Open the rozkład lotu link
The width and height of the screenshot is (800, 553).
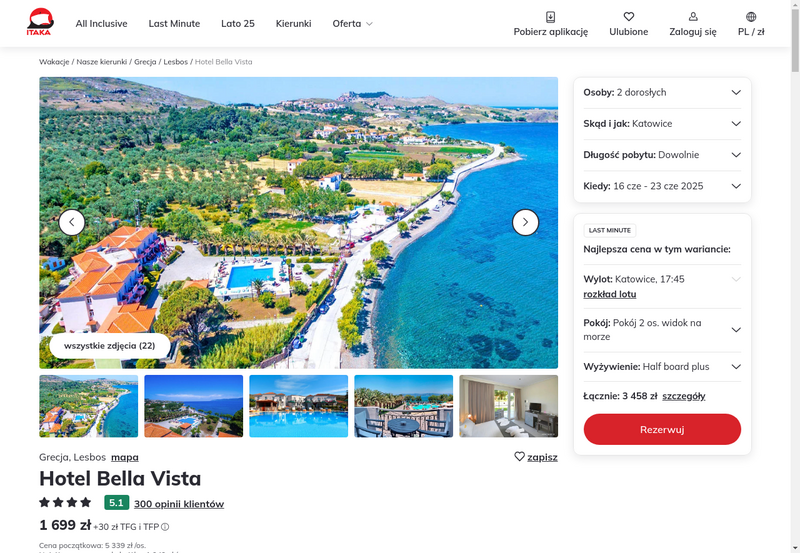click(610, 294)
